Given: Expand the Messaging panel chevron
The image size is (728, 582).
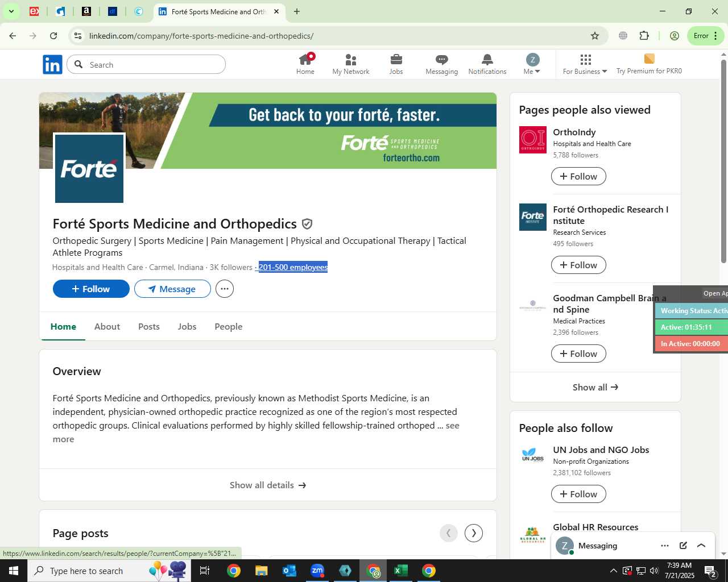Looking at the screenshot, I should (x=701, y=546).
